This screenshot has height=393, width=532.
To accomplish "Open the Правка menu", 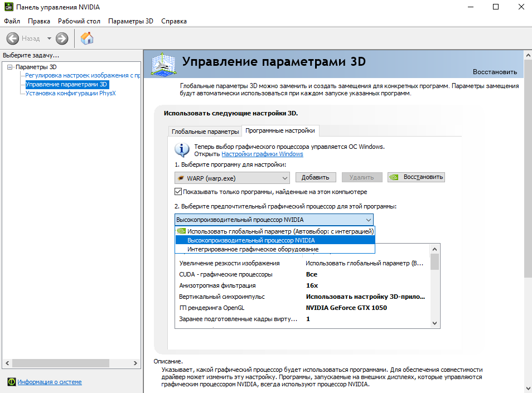I will click(x=39, y=21).
